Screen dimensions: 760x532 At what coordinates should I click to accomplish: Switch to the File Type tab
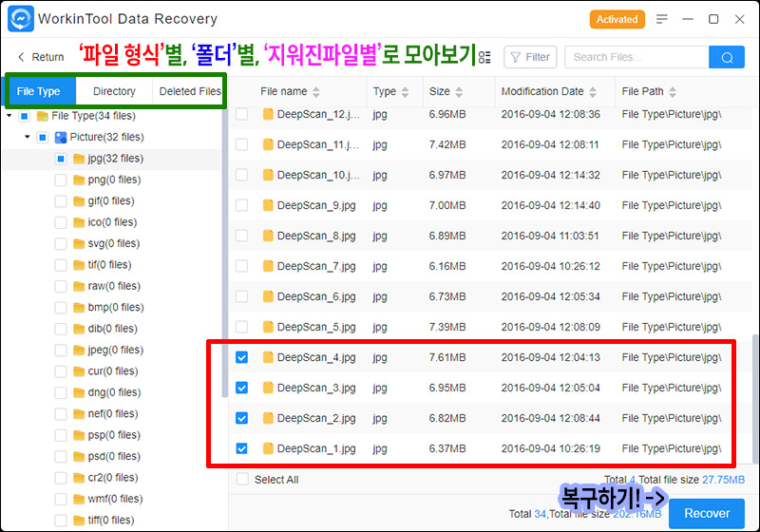pyautogui.click(x=38, y=91)
